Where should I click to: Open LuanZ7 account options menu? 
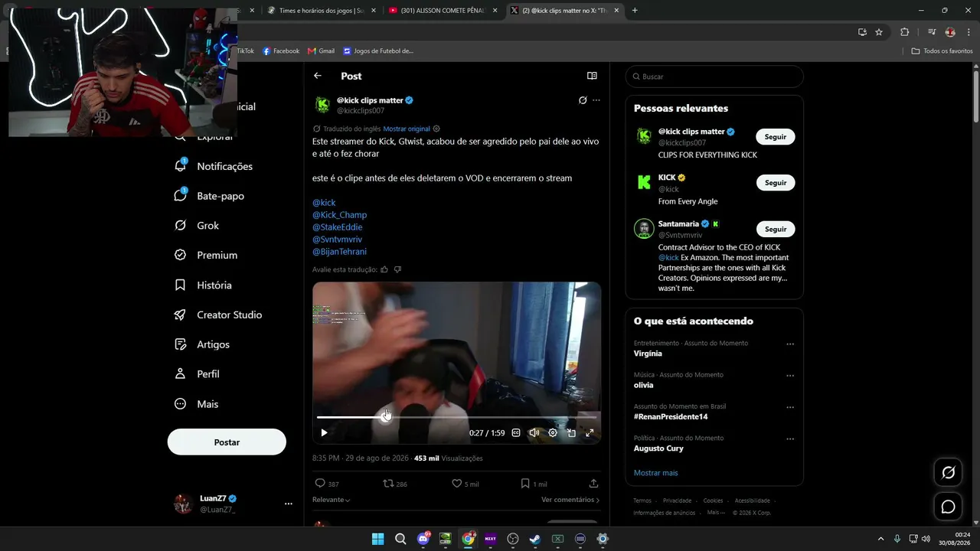point(289,504)
